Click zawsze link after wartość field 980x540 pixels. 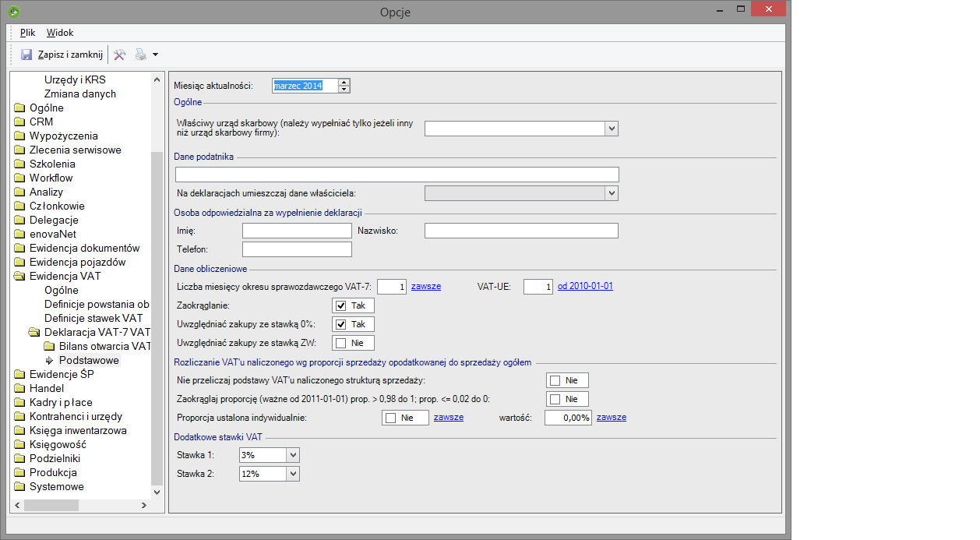pyautogui.click(x=612, y=418)
